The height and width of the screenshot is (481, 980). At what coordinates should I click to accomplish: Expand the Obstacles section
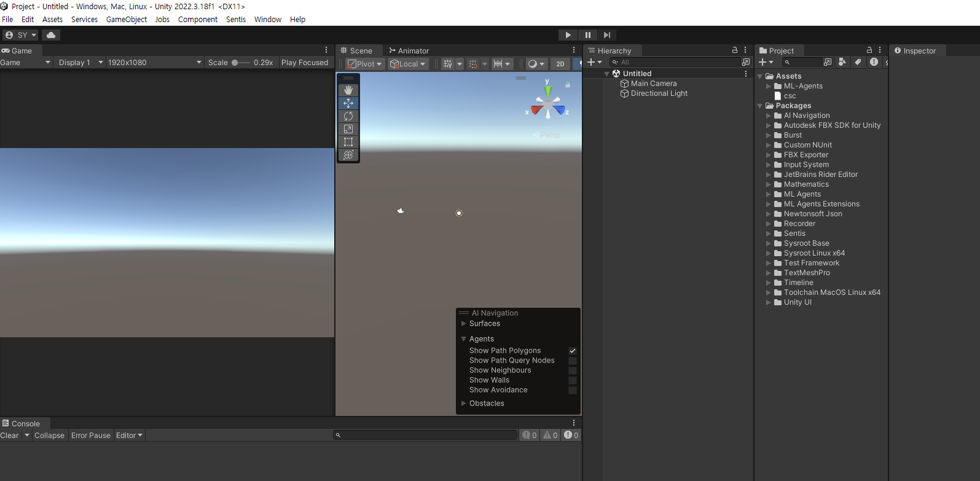(x=464, y=404)
